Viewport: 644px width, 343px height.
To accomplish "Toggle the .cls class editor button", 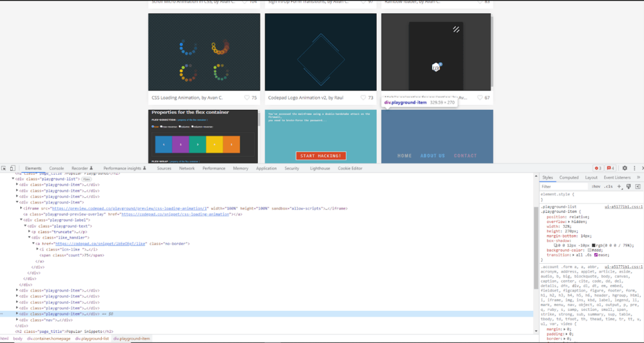I will pyautogui.click(x=608, y=187).
